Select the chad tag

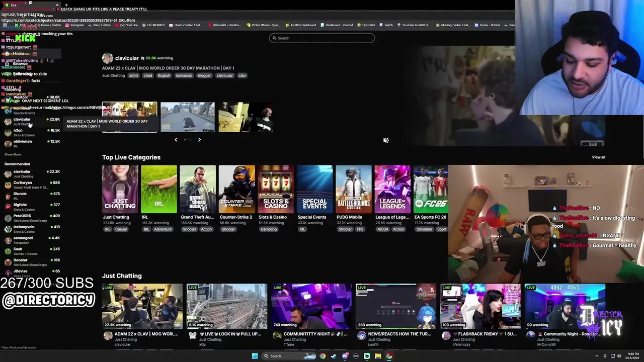pyautogui.click(x=147, y=75)
